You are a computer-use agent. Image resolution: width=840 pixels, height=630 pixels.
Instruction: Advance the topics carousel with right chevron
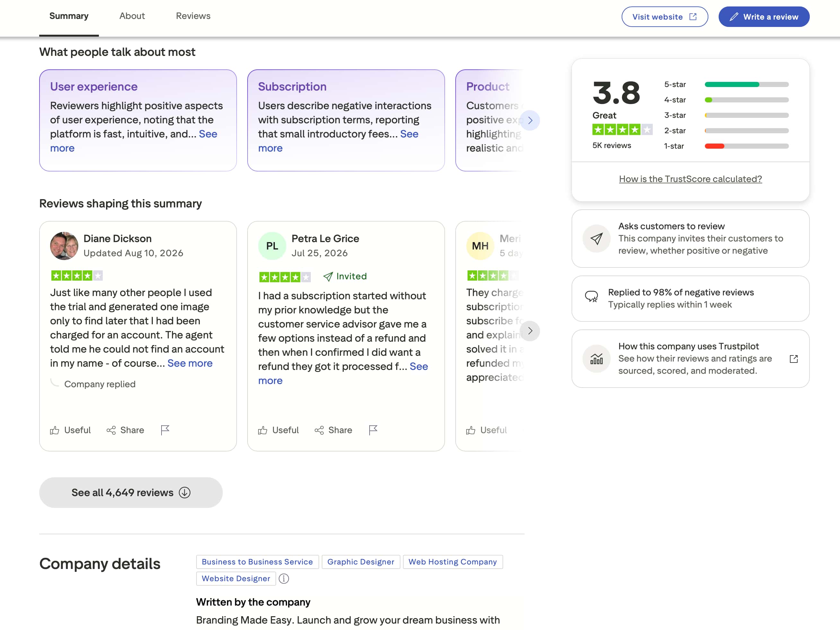[x=530, y=120]
